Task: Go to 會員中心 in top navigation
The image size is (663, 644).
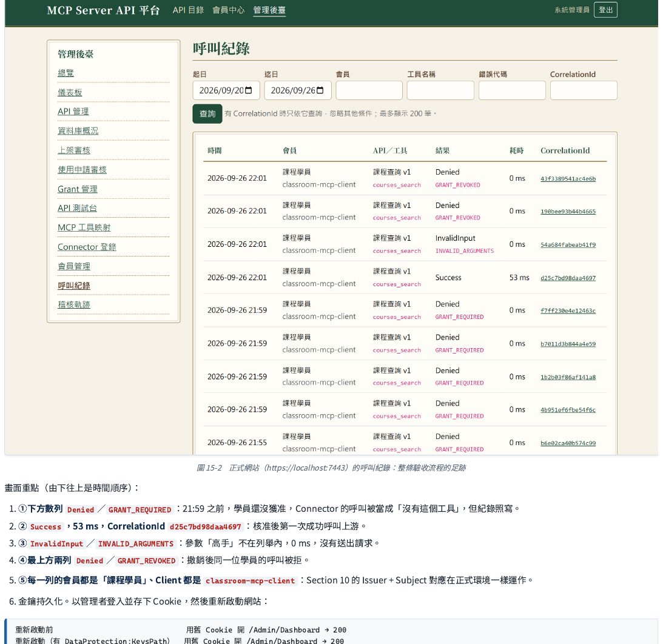Action: pyautogui.click(x=228, y=10)
